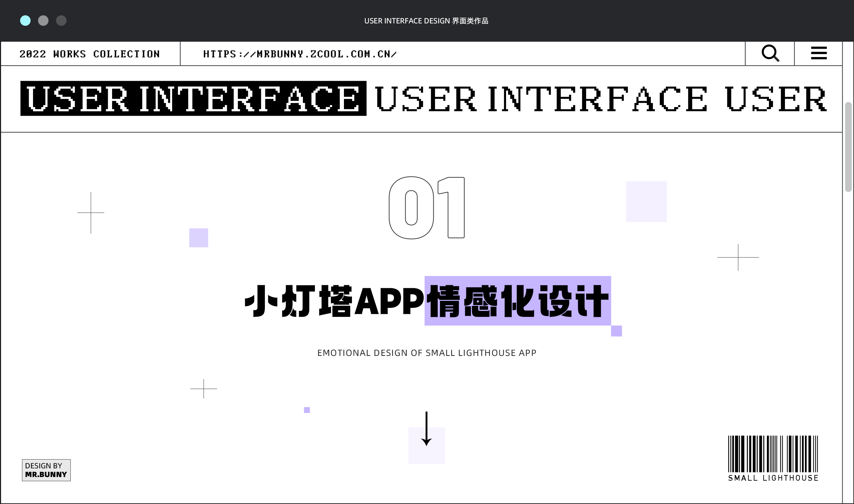Viewport: 854px width, 504px height.
Task: Click the window title User Interface Design
Action: [x=426, y=21]
